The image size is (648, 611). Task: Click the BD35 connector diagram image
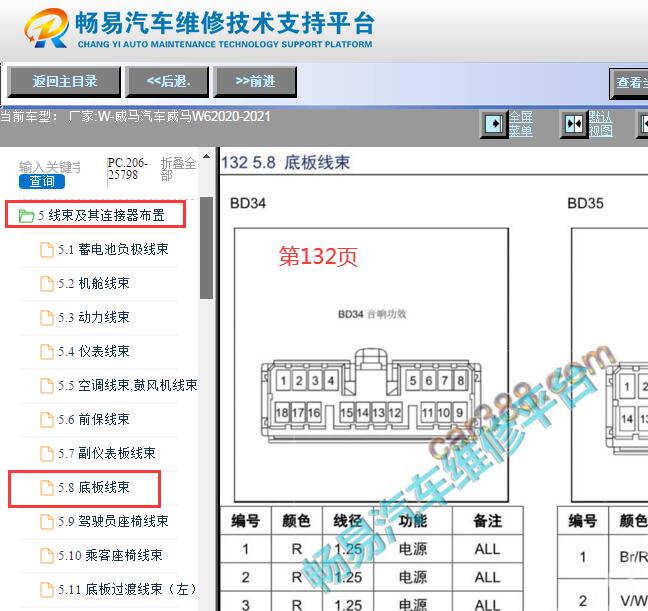(610, 365)
